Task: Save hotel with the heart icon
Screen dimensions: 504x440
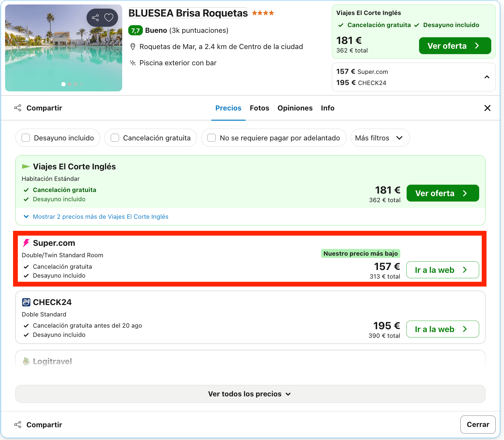Action: [109, 18]
